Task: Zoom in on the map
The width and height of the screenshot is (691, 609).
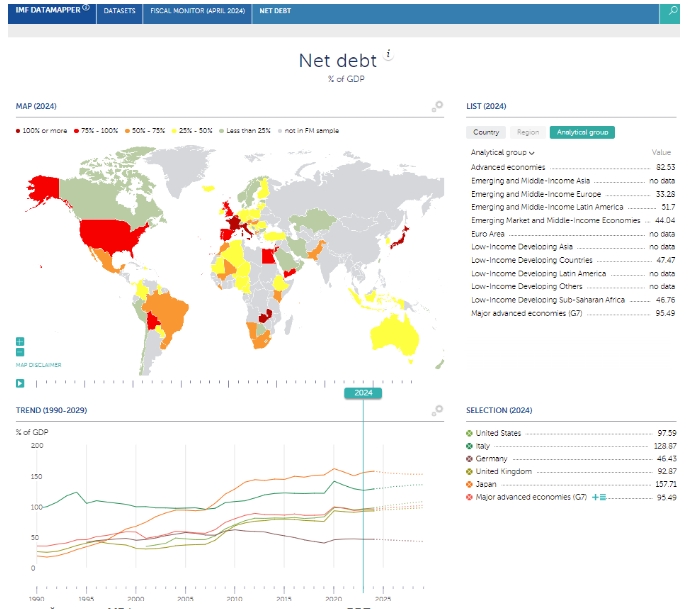Action: (20, 342)
